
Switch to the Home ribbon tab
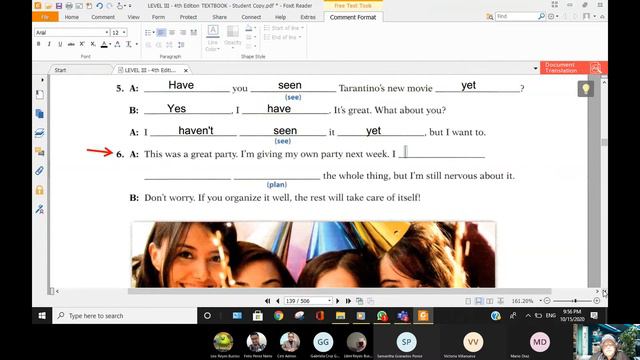tap(71, 17)
